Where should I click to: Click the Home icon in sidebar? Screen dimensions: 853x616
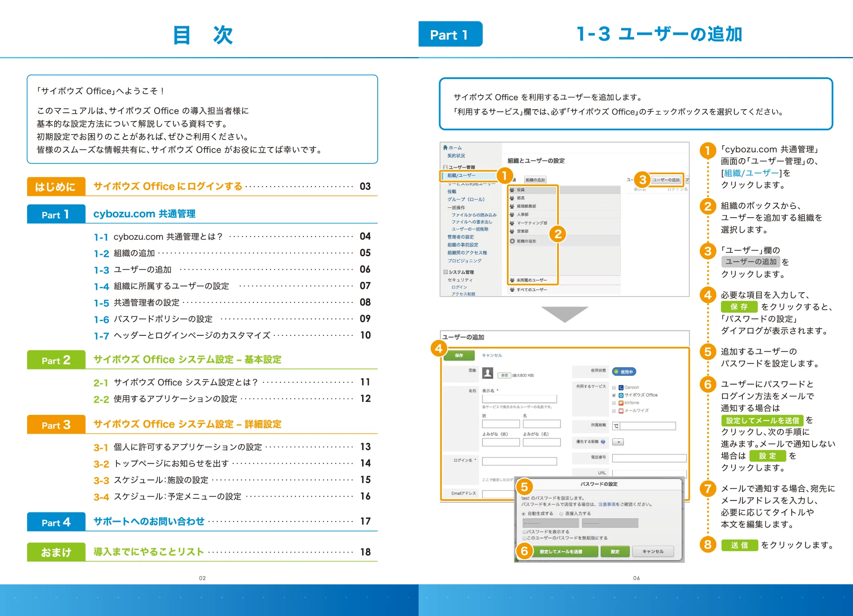coord(445,147)
